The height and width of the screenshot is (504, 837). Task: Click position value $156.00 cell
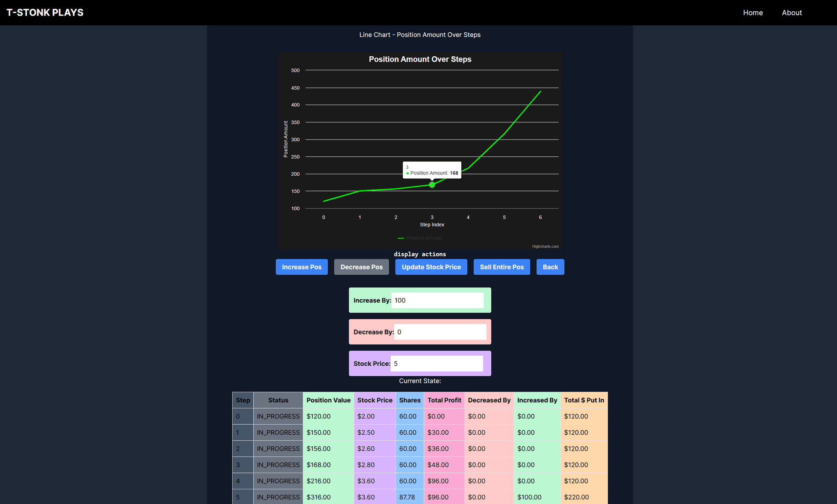328,449
